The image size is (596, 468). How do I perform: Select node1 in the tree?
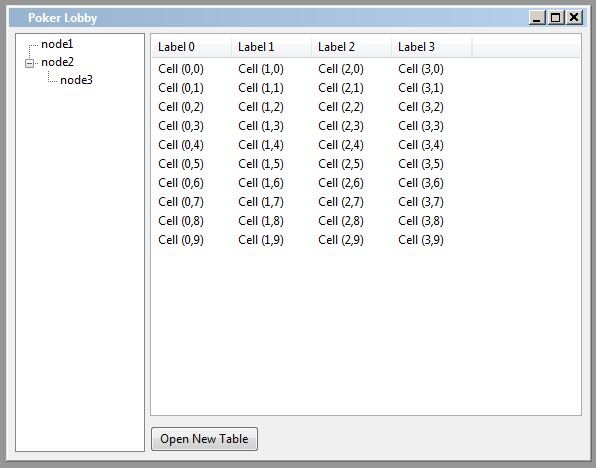coord(57,44)
